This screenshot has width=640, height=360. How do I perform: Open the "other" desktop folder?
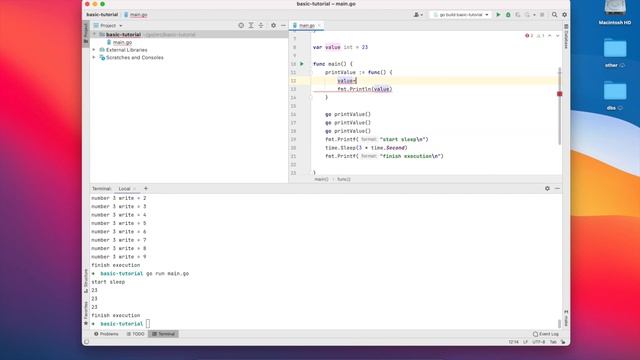click(x=615, y=53)
